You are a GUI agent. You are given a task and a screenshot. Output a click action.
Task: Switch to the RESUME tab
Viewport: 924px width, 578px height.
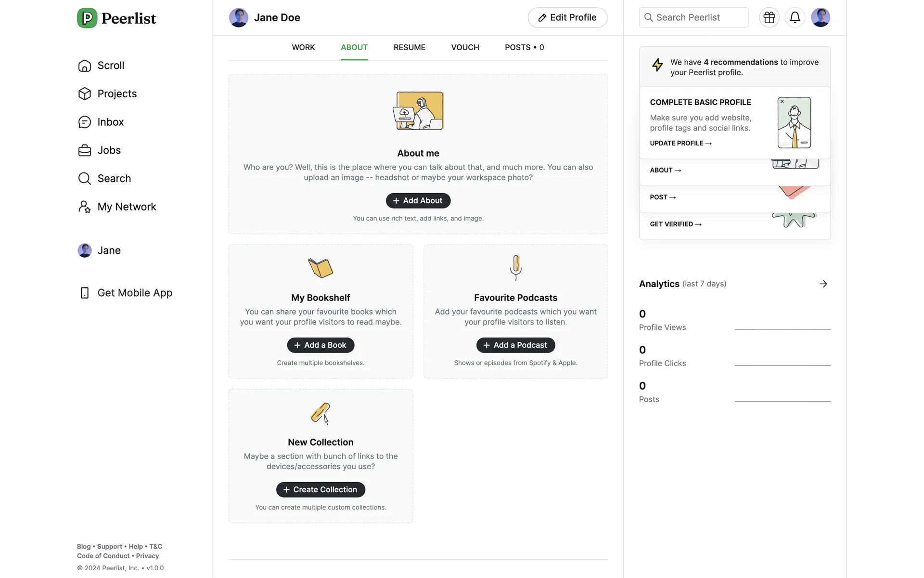pos(409,47)
